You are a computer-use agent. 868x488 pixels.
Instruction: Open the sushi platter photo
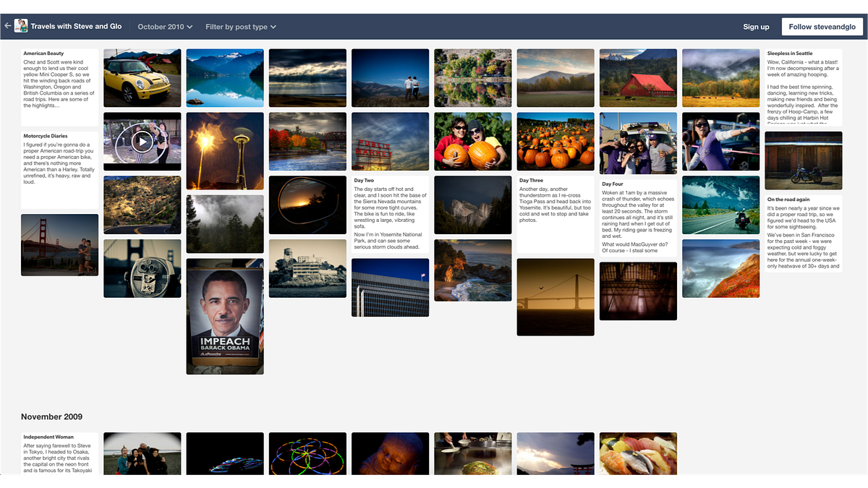638,453
